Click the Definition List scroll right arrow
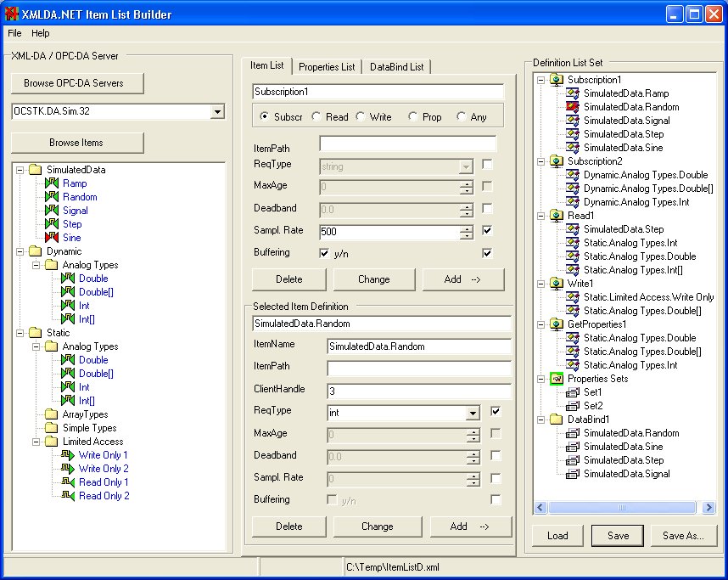This screenshot has width=728, height=580. pyautogui.click(x=708, y=507)
